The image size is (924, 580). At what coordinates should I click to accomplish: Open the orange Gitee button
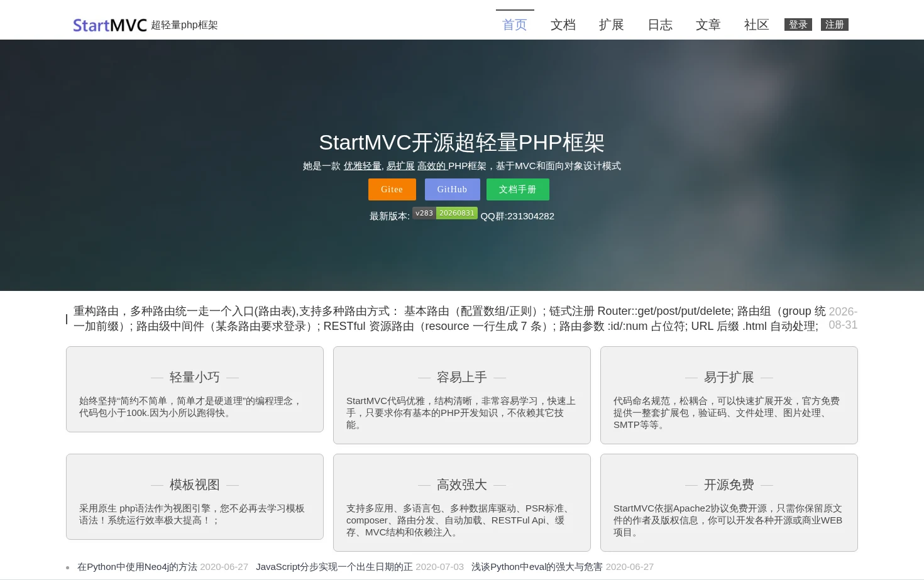(392, 189)
